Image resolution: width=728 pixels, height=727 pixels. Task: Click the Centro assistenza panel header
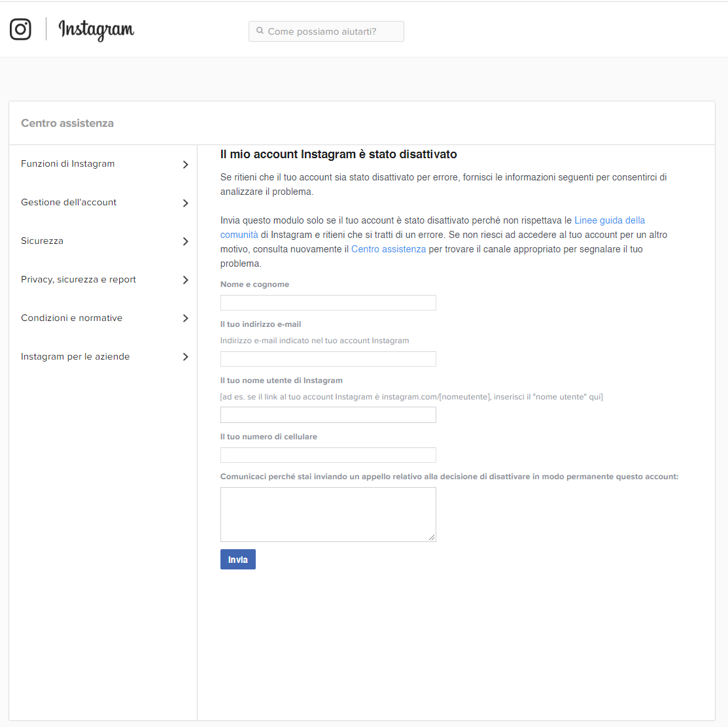tap(67, 124)
